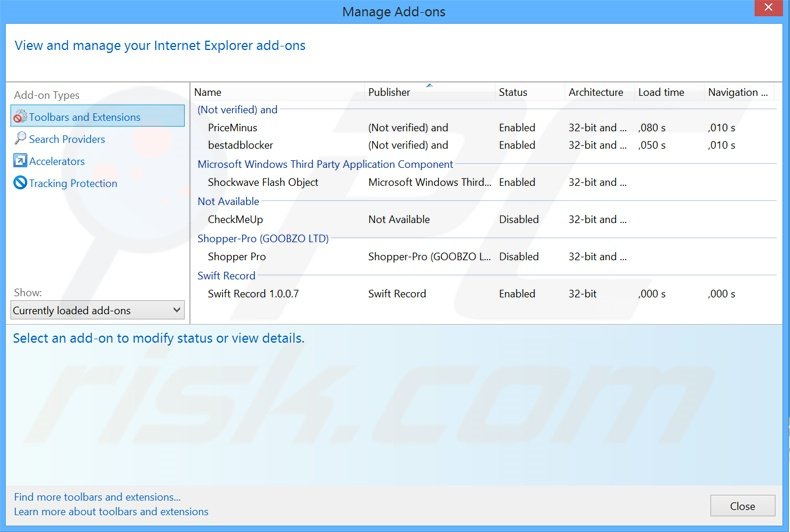Select the Swift Record 1.0.0.7 add-on
790x532 pixels.
pyautogui.click(x=253, y=294)
